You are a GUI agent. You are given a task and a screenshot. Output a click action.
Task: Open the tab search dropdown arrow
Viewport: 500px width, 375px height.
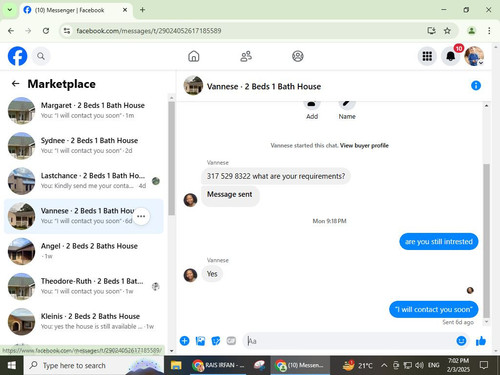coord(10,10)
